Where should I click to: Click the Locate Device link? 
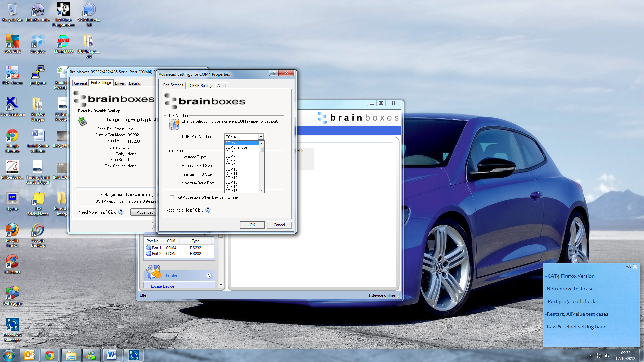click(162, 286)
